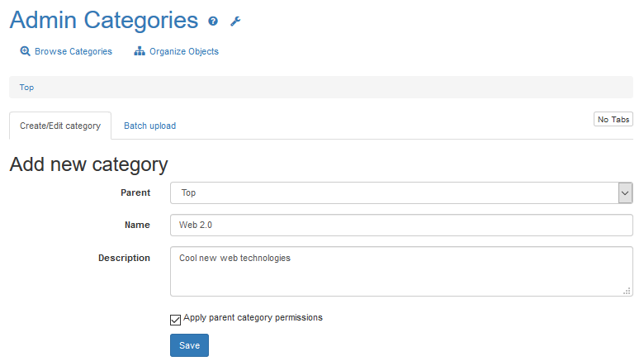Image resolution: width=644 pixels, height=361 pixels.
Task: Open the wrench admin settings icon
Action: point(235,21)
